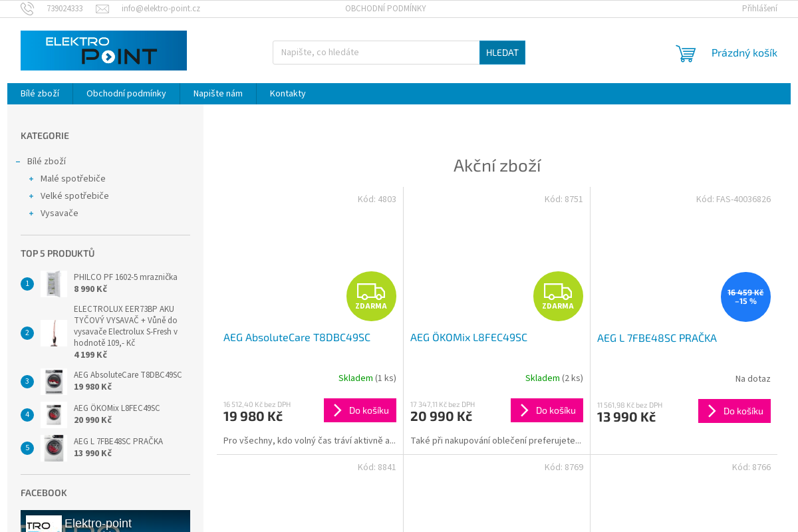
Task: Add AEG L 7FBE48SC to cart
Action: click(734, 411)
